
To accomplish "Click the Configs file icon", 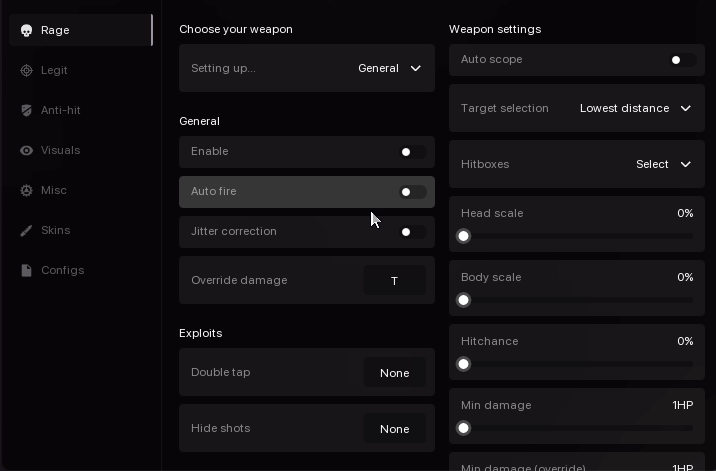I will (27, 271).
